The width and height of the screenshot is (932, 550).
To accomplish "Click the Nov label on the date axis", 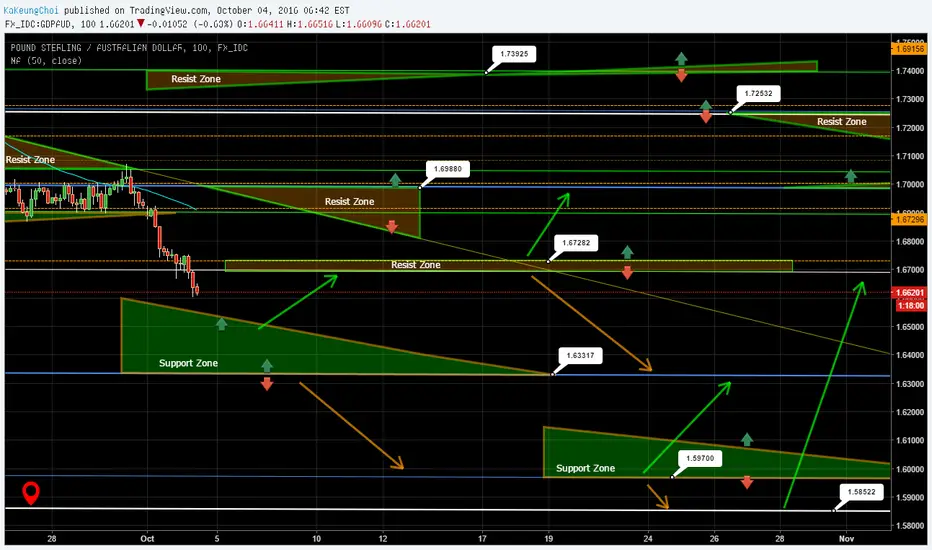I will point(846,539).
